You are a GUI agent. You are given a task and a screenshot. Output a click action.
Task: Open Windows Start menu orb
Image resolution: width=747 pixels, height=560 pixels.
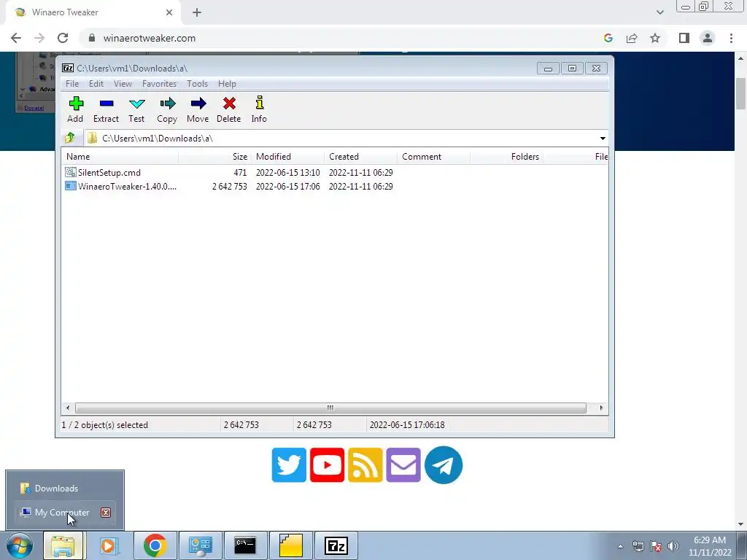coord(20,545)
